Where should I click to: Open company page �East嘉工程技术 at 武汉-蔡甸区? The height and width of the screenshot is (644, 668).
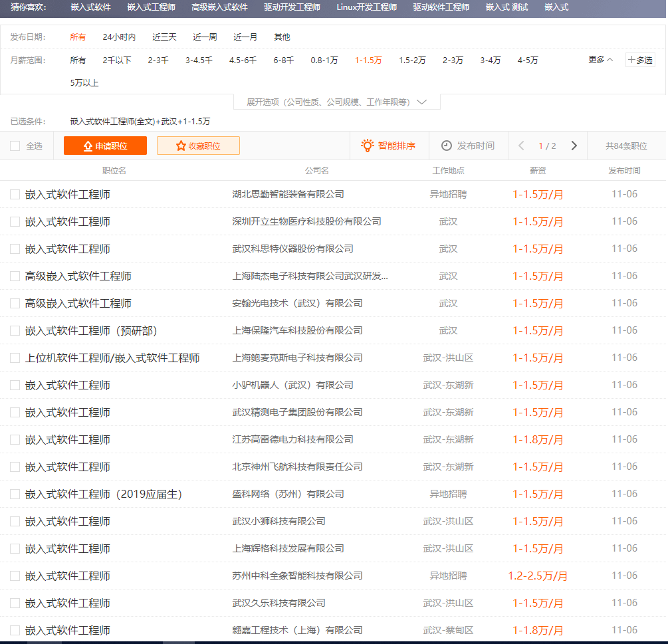297,630
